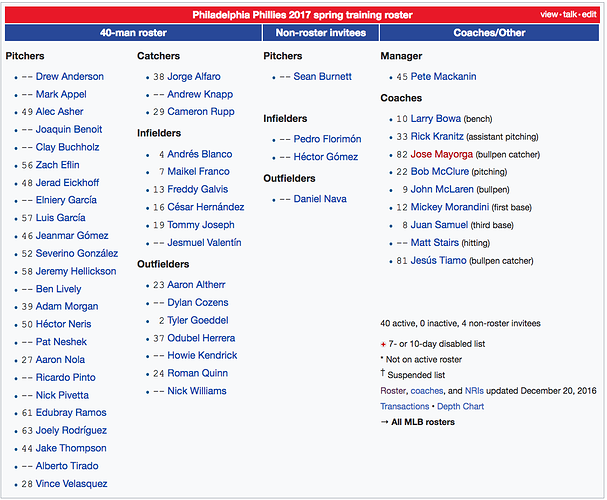Open the Jesús Tiamo link

[439, 261]
